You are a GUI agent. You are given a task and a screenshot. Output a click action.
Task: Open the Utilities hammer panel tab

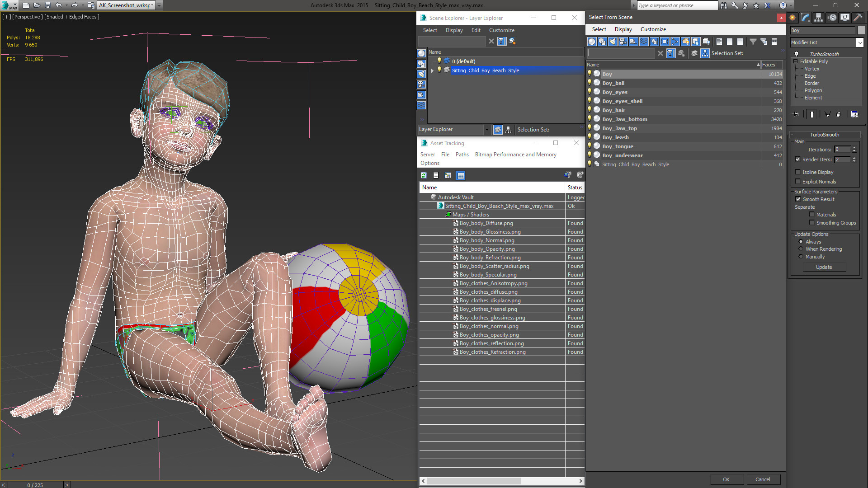(857, 18)
